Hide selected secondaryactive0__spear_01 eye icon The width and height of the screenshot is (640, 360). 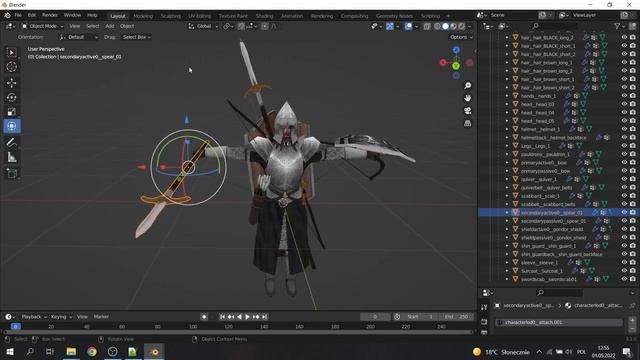[x=624, y=212]
